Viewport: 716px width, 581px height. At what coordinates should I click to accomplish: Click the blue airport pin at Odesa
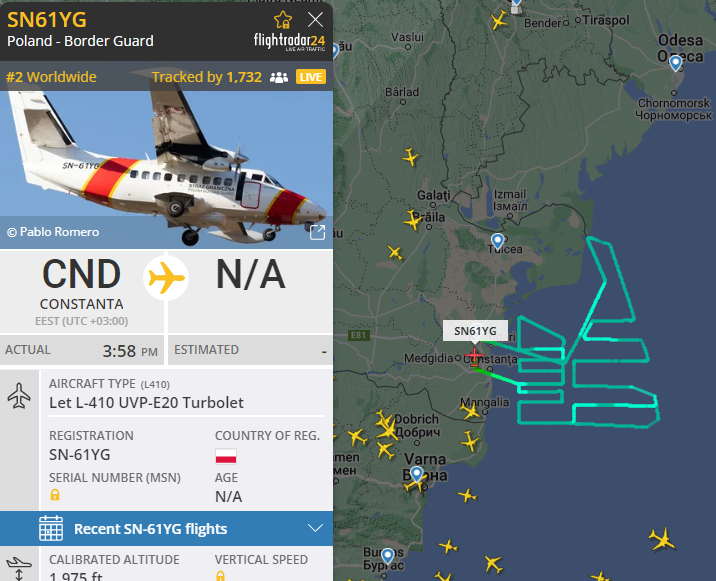pos(676,63)
